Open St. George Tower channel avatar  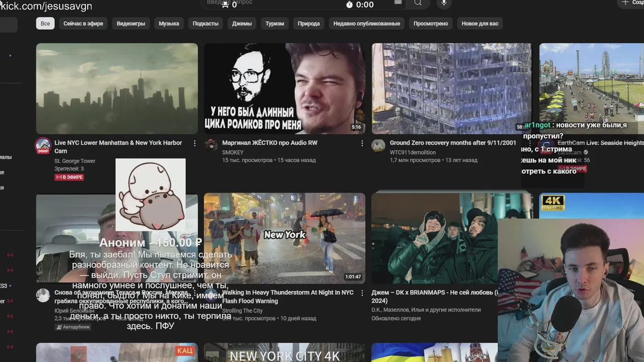coord(43,146)
